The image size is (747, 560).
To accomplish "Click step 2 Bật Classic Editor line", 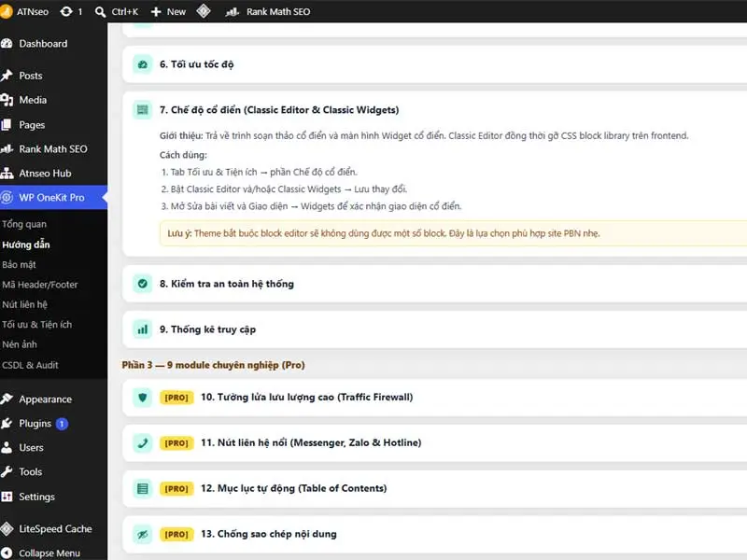I will point(284,189).
